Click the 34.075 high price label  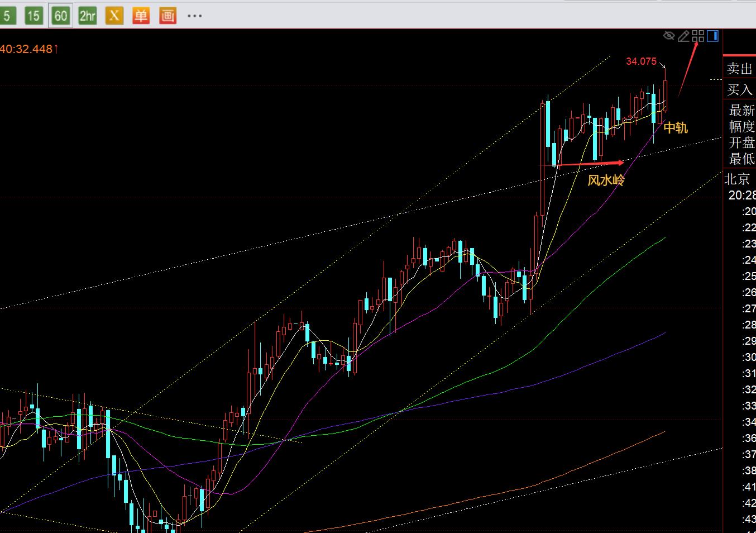(641, 61)
